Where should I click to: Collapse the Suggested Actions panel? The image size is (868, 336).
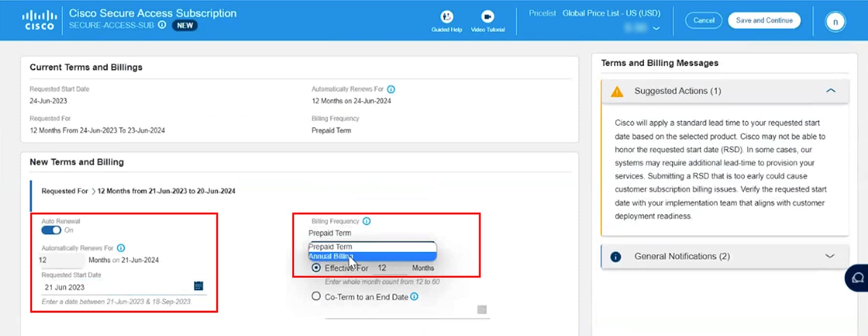830,91
